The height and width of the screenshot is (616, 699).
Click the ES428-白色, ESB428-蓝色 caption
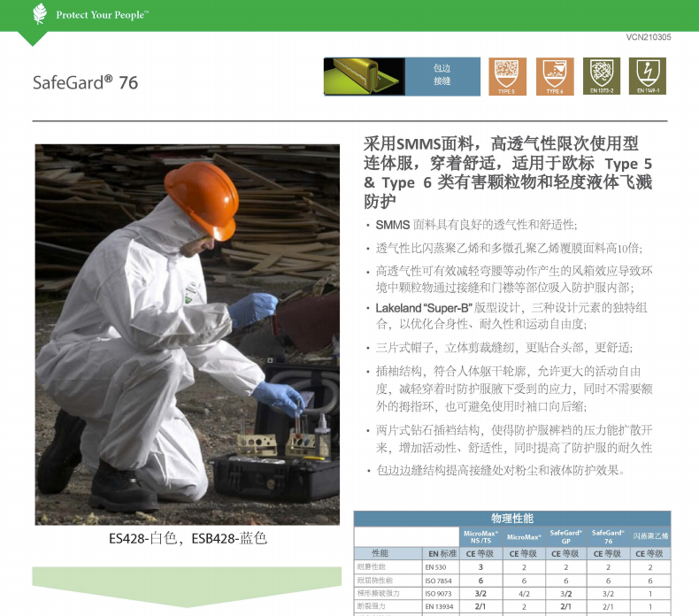[x=188, y=538]
